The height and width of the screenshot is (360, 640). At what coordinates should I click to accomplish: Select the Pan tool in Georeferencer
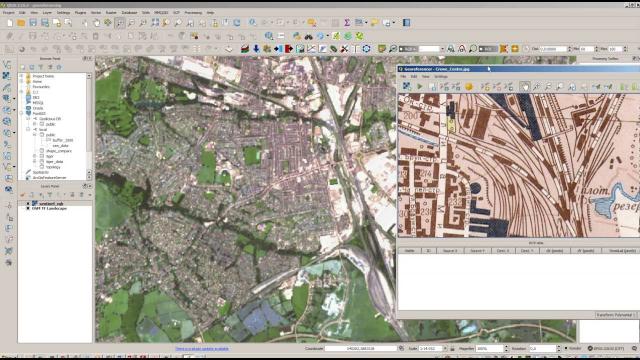click(x=525, y=86)
